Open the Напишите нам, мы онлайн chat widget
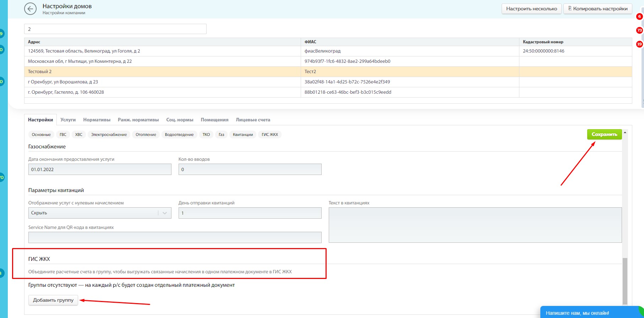 point(577,313)
